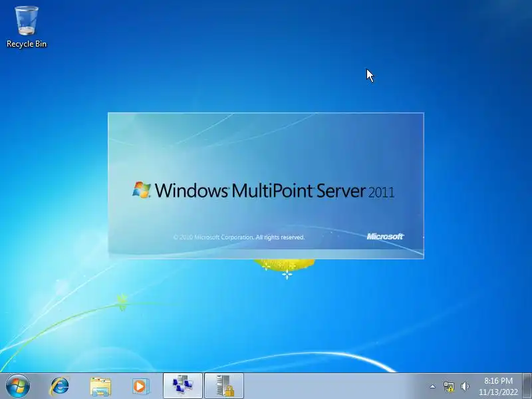Open the network status tray icon

tap(448, 386)
